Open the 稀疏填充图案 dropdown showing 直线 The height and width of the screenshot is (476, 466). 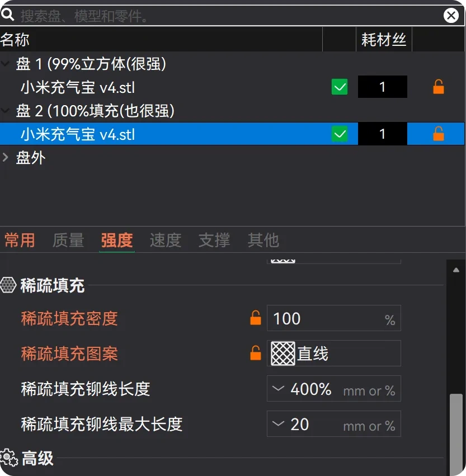coord(333,354)
